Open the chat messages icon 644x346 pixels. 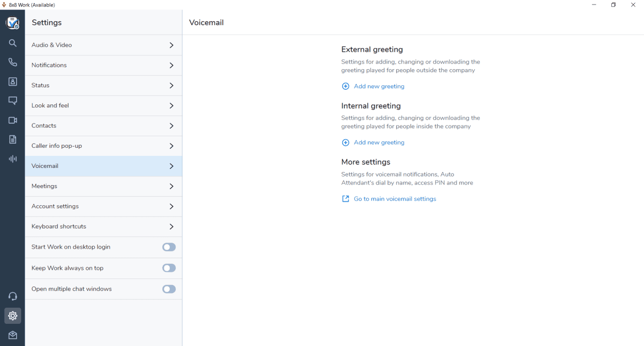pos(13,101)
